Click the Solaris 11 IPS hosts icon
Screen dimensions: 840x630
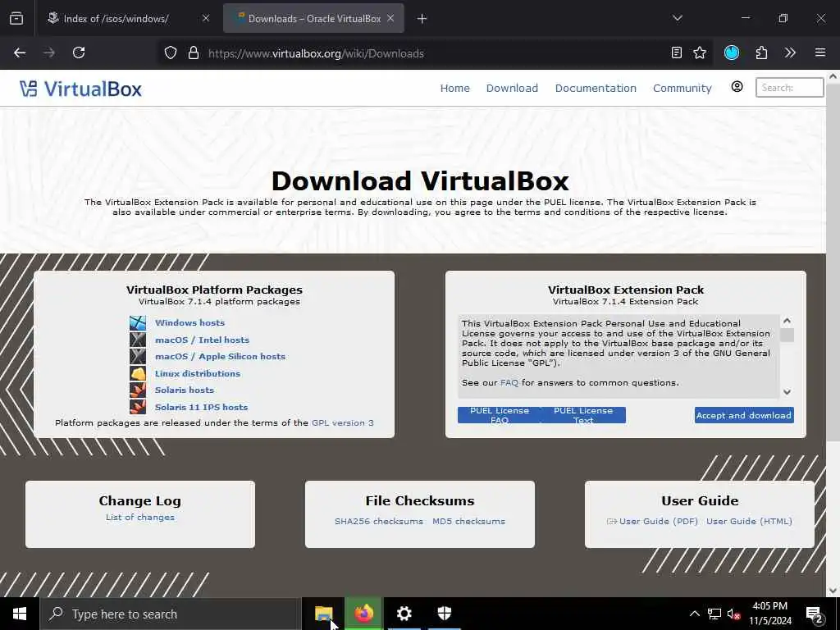[138, 407]
